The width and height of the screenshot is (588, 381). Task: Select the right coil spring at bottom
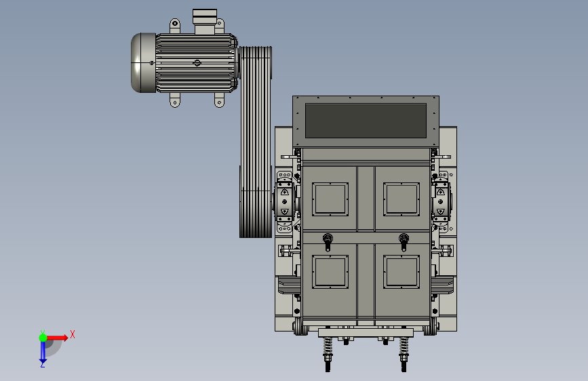404,346
